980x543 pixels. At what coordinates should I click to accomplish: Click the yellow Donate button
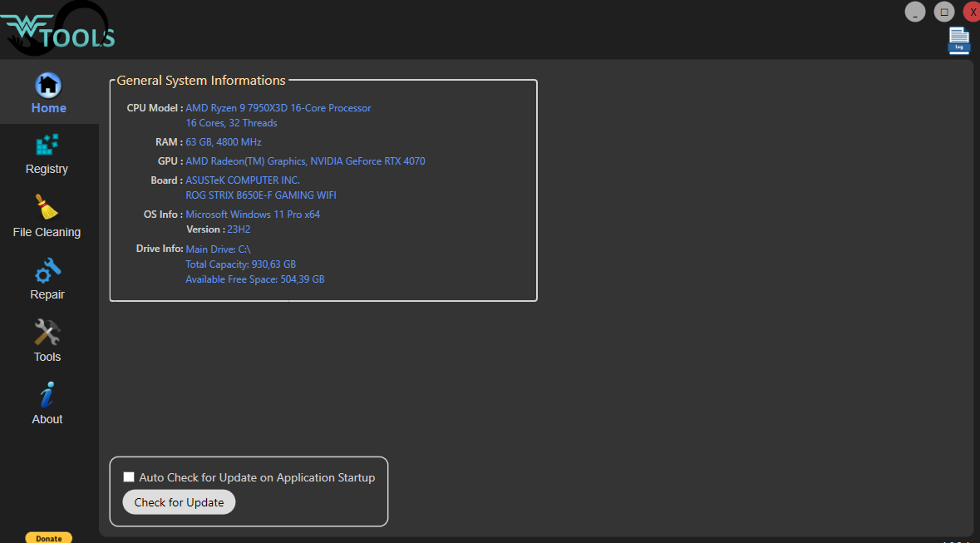click(49, 538)
